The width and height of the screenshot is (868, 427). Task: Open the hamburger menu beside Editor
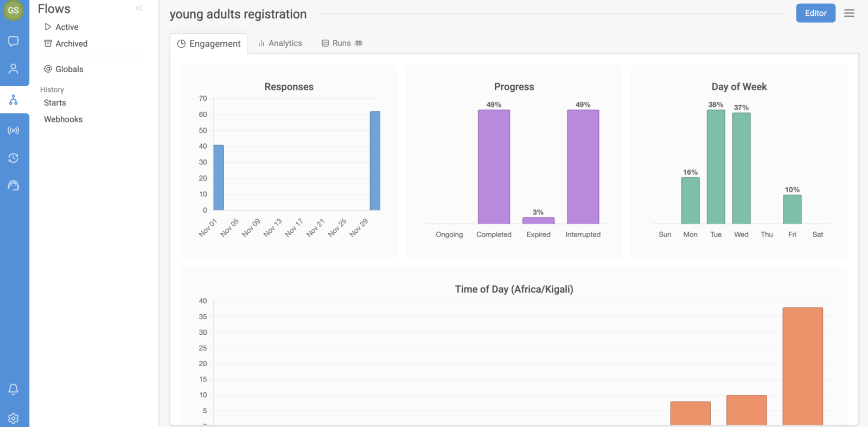coord(850,13)
